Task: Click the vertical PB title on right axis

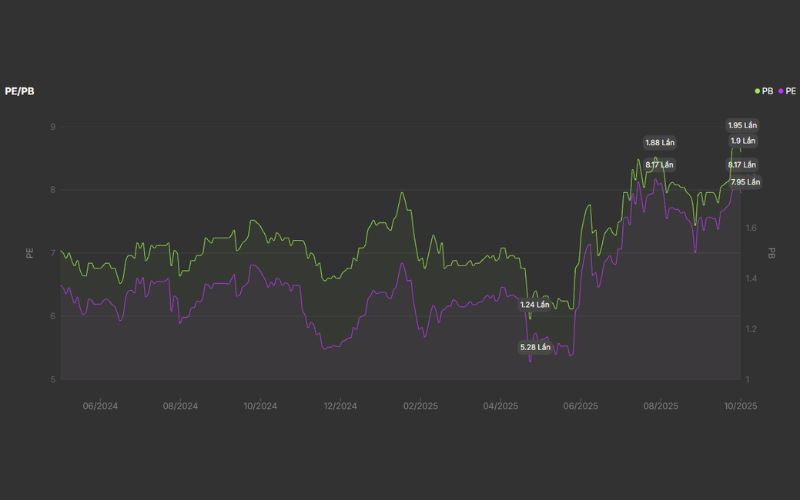Action: coord(771,253)
